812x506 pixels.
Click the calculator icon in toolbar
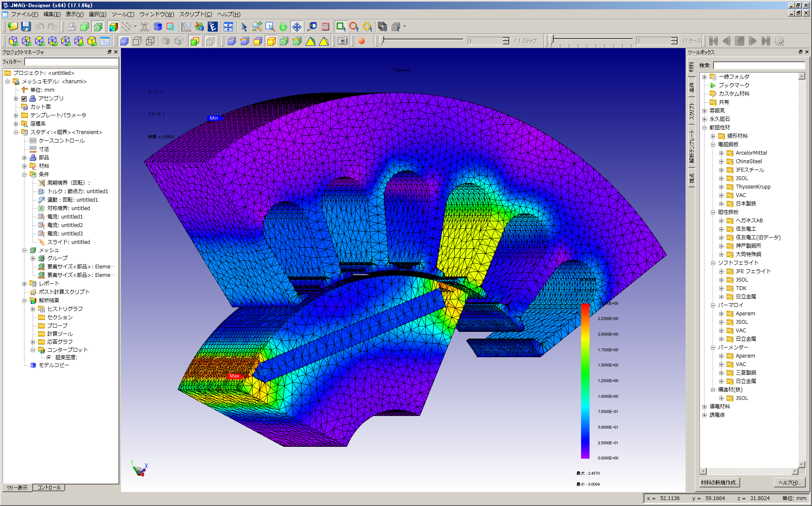tap(325, 27)
